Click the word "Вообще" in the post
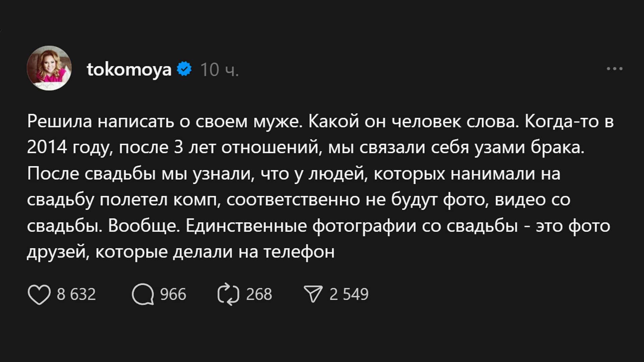Screen dimensions: 644x362 pos(144,226)
